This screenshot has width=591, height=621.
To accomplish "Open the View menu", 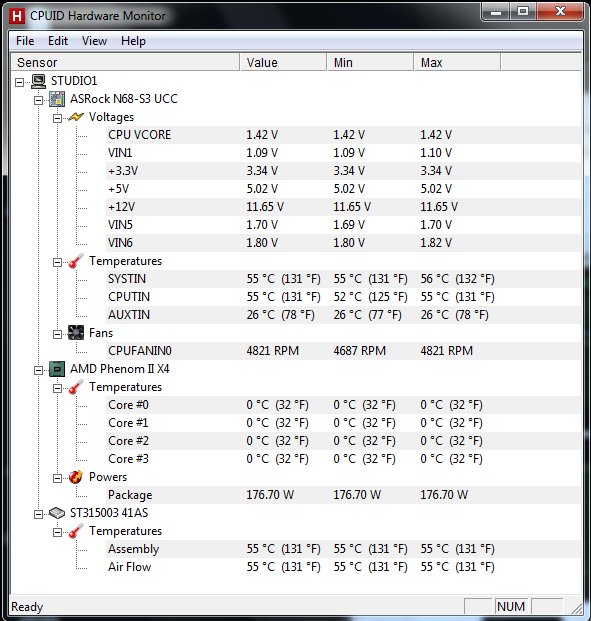I will [94, 41].
